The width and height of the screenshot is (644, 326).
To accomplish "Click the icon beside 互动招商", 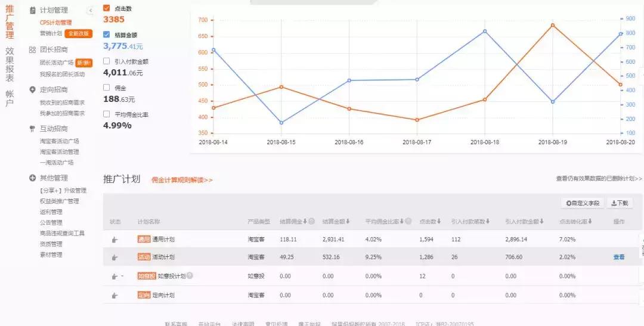I will pyautogui.click(x=32, y=129).
